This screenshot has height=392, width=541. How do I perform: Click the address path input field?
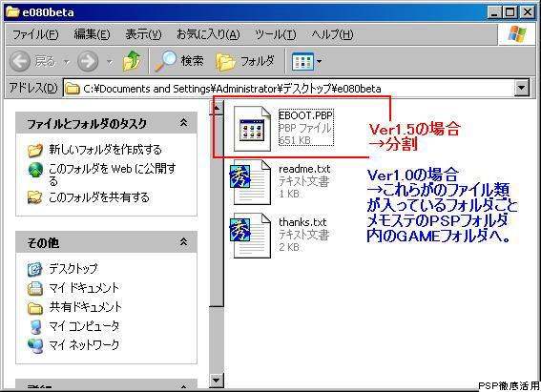pos(289,89)
